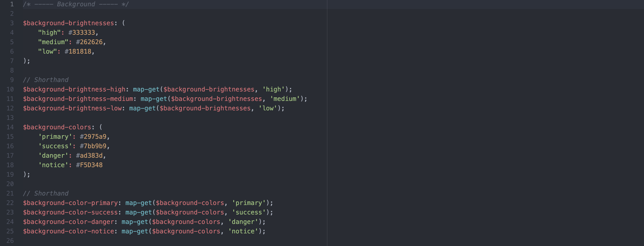Click $background-color-notice variable on line 25
The height and width of the screenshot is (246, 644).
[x=68, y=231]
